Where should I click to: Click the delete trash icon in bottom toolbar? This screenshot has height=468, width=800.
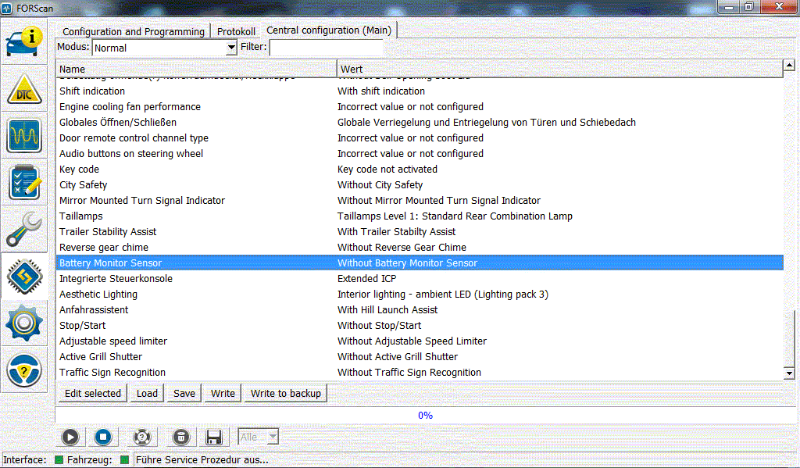tap(181, 437)
